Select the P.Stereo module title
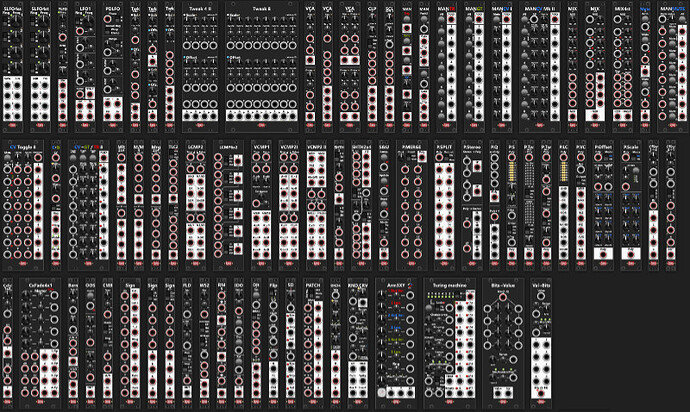The height and width of the screenshot is (412, 690). coord(472,147)
